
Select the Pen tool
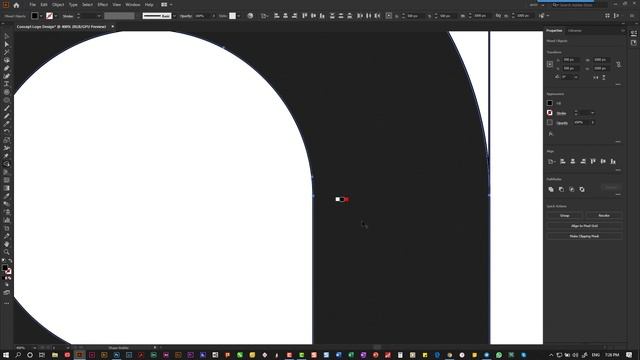pyautogui.click(x=7, y=68)
